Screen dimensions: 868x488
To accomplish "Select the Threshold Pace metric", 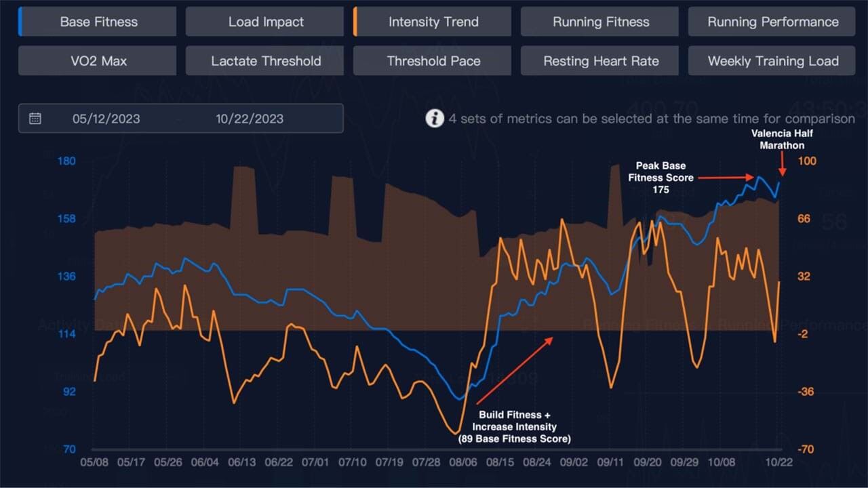I will pyautogui.click(x=433, y=61).
